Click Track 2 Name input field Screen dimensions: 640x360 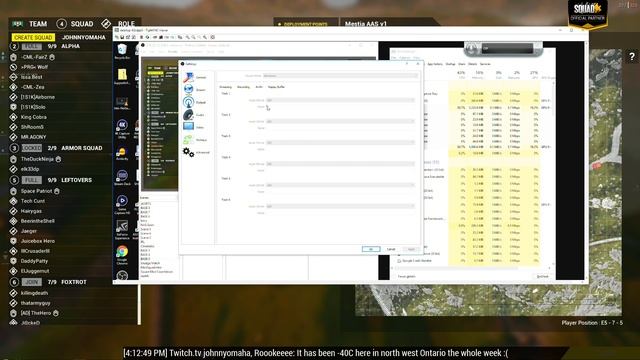(x=340, y=128)
